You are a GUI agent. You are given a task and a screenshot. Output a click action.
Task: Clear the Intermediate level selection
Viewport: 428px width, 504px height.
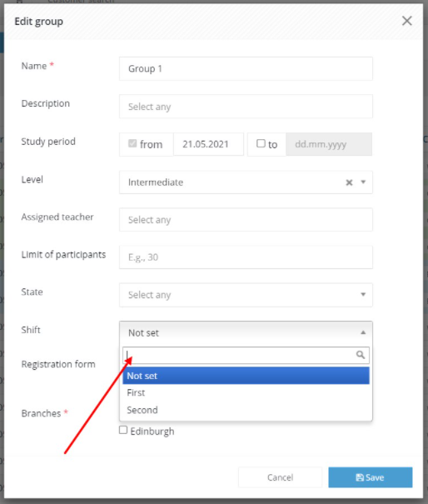pyautogui.click(x=349, y=182)
